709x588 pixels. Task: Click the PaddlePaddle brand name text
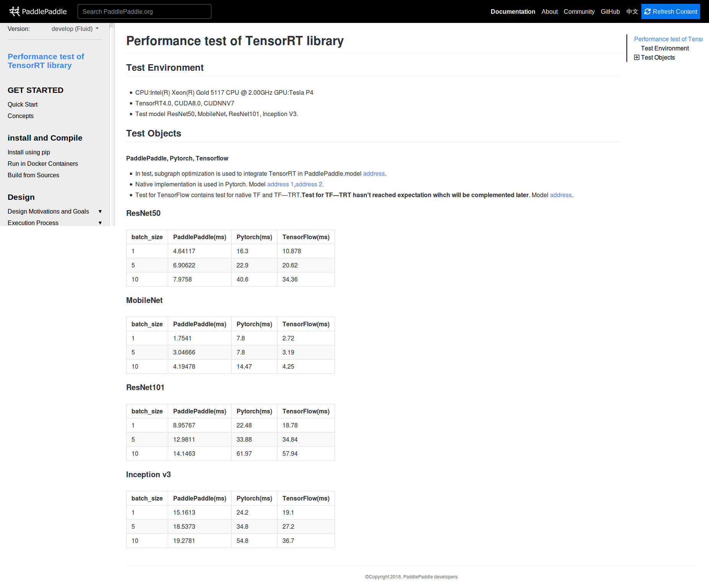44,11
